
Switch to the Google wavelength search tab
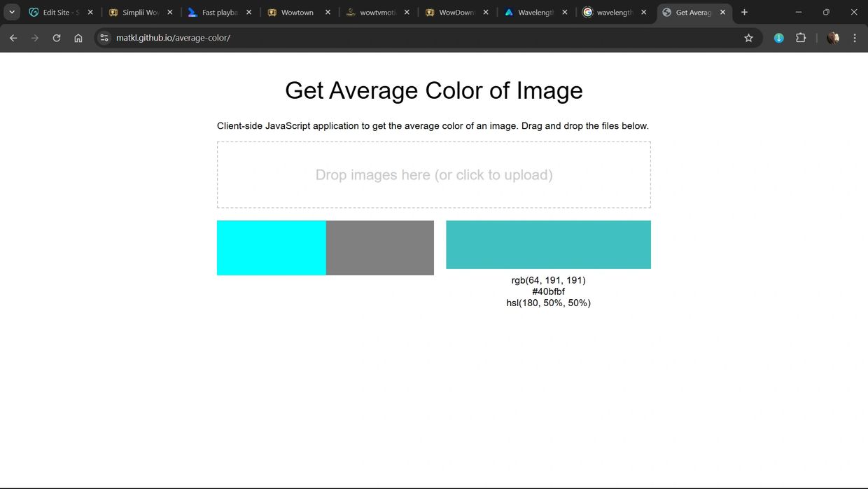click(615, 13)
